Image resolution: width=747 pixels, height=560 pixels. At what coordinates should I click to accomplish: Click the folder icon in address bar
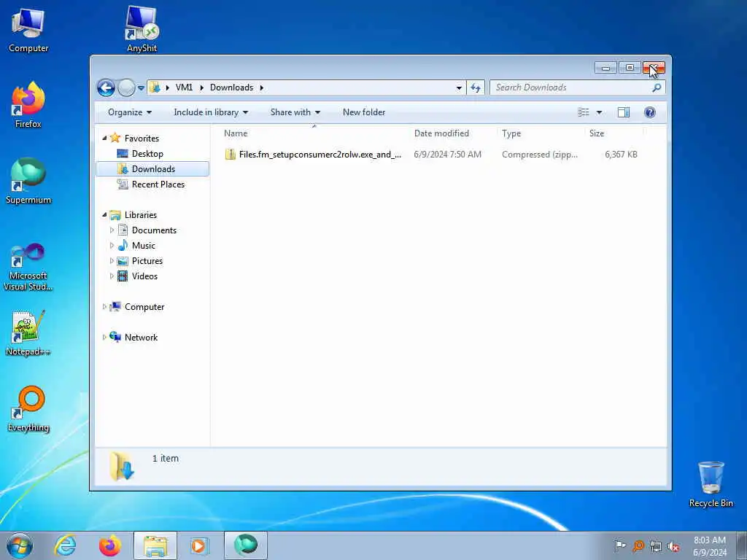[155, 87]
